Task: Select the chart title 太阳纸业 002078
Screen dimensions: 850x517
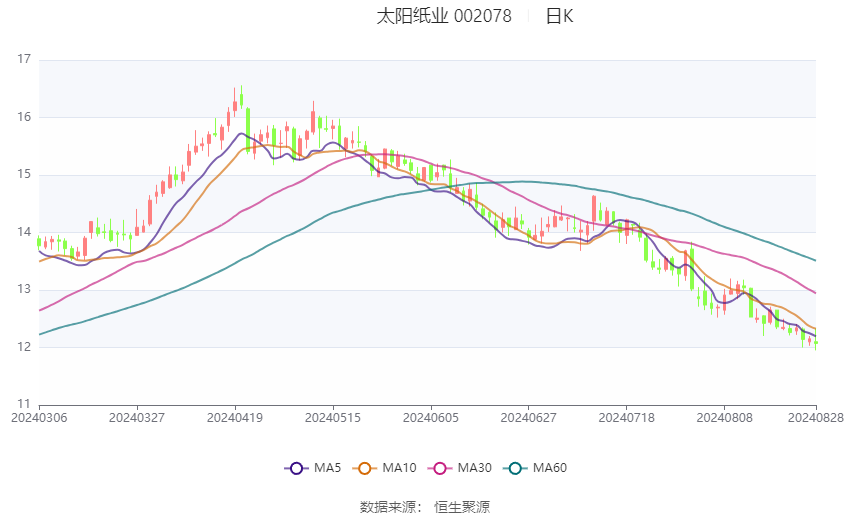Action: [x=444, y=16]
